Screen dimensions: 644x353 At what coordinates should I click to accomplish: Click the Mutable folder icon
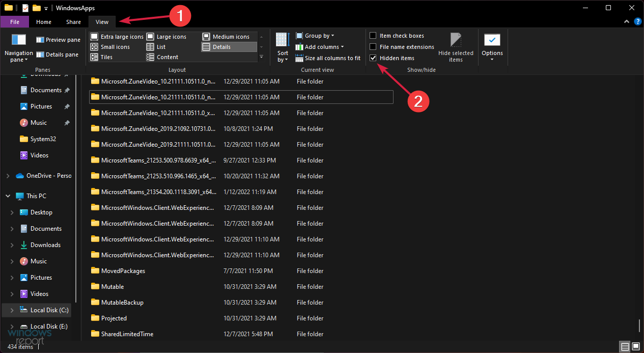coord(95,287)
